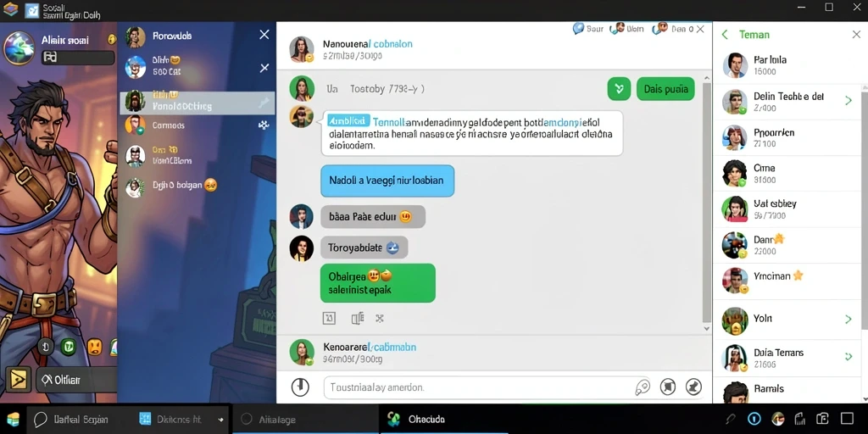Click the pin icon on highlighted chat row
Screen dimensions: 868x434
(264, 103)
